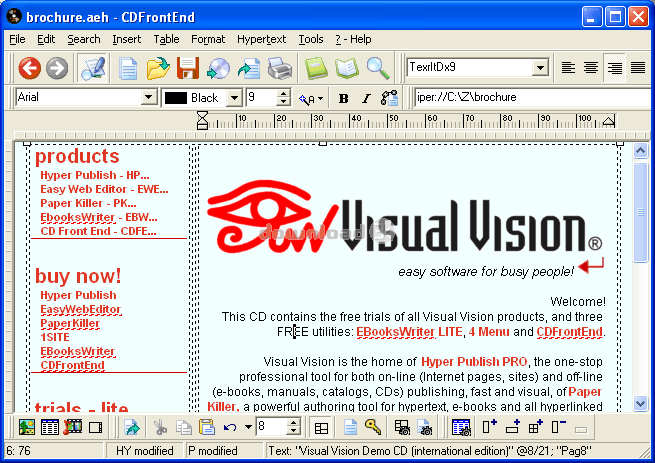Click the gold key icon in bottom toolbar
The image size is (655, 463).
tap(372, 427)
